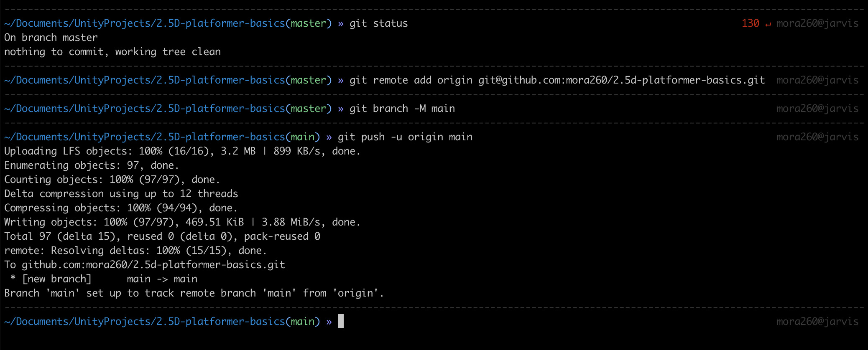This screenshot has height=350, width=868.
Task: Click the mora260@jarvis label on last prompt
Action: [x=817, y=322]
